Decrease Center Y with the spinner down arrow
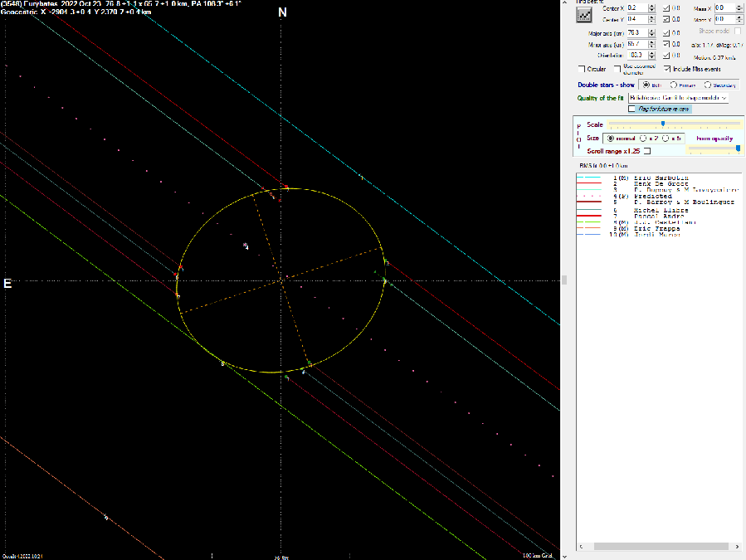746x560 pixels. (x=651, y=21)
